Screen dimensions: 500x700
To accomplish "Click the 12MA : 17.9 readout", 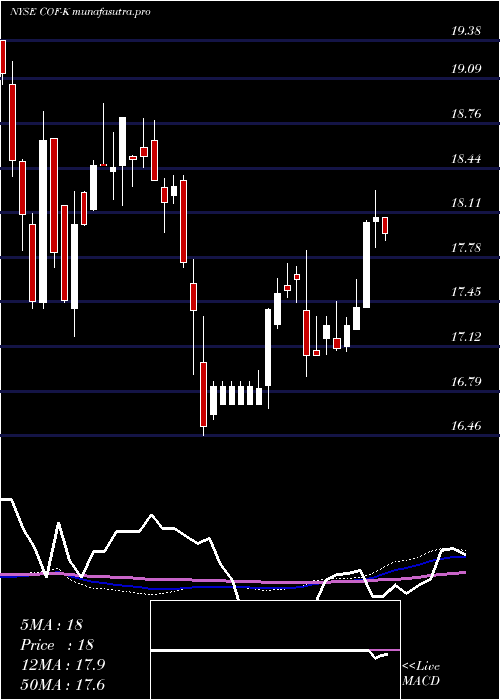I will 62,665.
